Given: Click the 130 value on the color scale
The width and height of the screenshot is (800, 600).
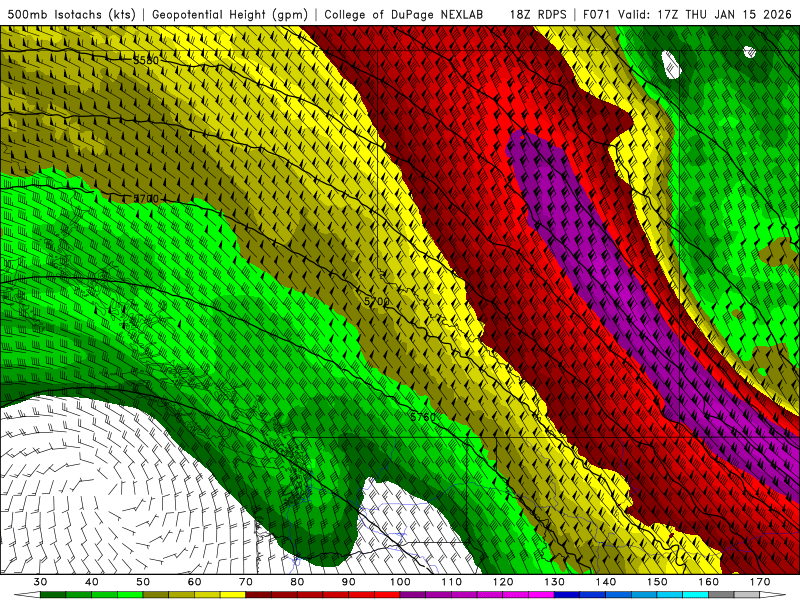Looking at the screenshot, I should (555, 582).
